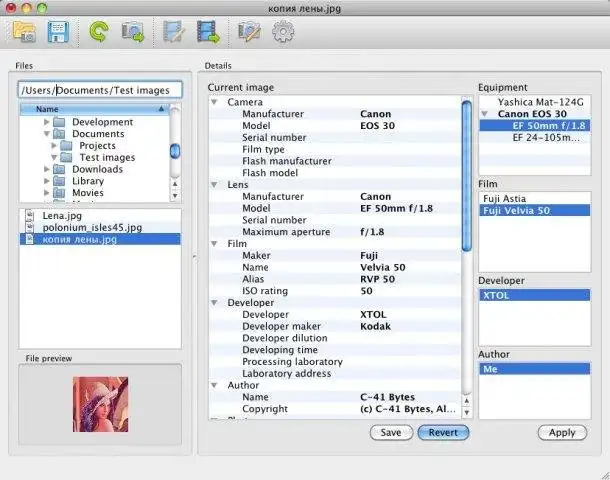610x480 pixels.
Task: Click the Apply button
Action: 562,433
